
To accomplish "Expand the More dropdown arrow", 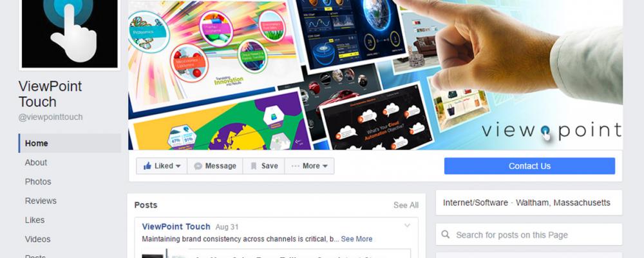I will [325, 166].
